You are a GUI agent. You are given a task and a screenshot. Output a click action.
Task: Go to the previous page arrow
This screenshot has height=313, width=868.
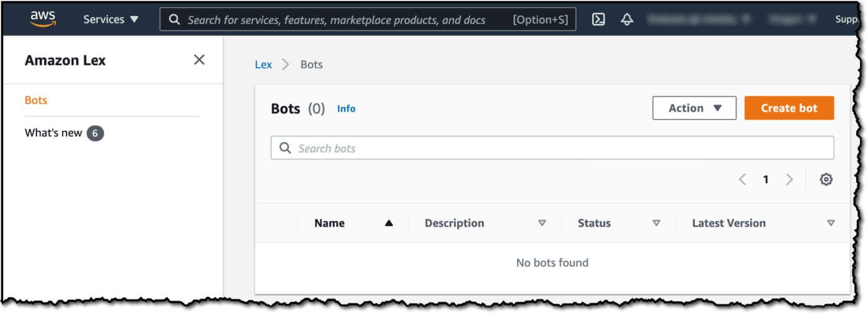tap(742, 179)
